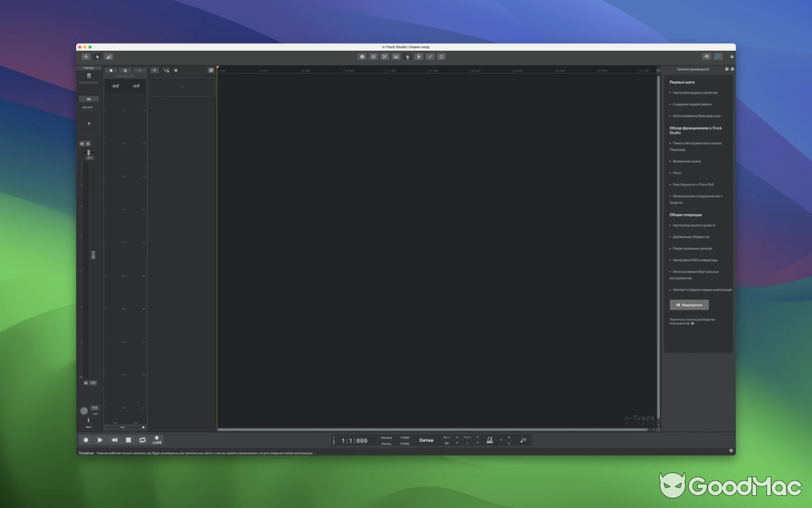Click the metronome icon in the transport bar
The image size is (812, 508).
point(490,439)
